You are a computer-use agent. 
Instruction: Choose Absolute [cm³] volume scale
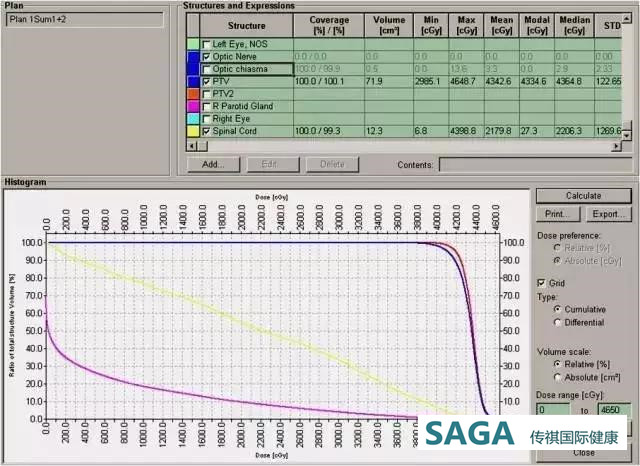[x=556, y=377]
